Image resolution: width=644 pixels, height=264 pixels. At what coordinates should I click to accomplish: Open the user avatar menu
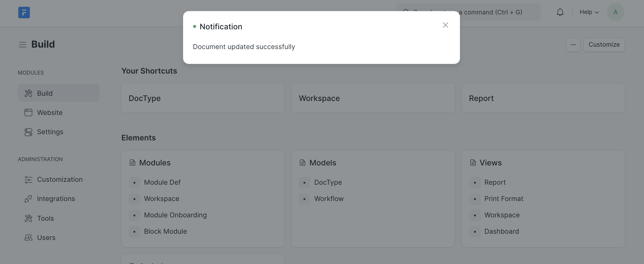615,12
